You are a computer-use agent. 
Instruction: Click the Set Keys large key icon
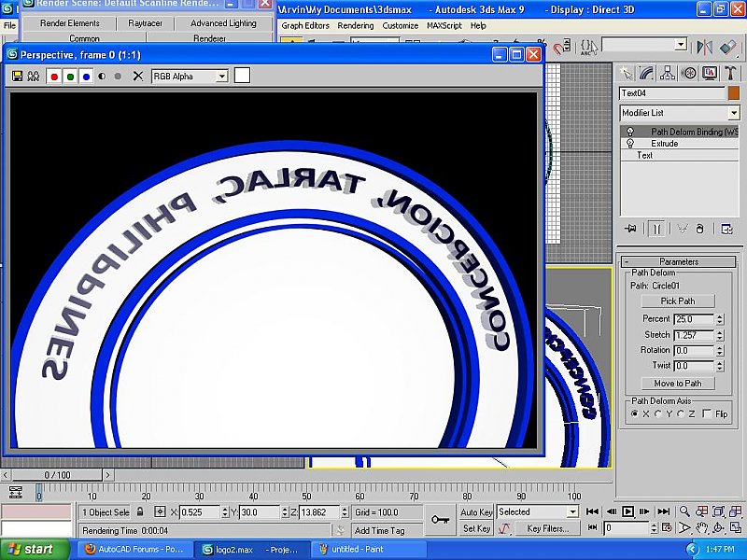tap(440, 520)
